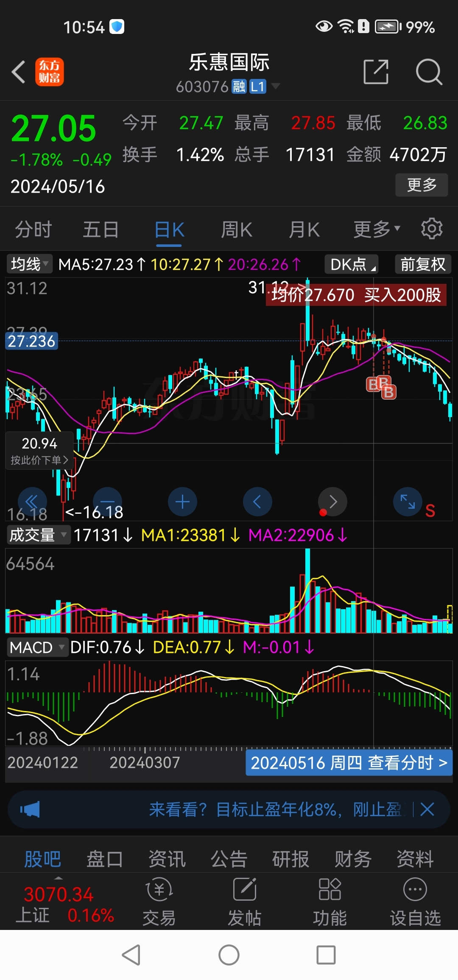458x980 pixels.
Task: Open 研报 tab
Action: click(291, 859)
